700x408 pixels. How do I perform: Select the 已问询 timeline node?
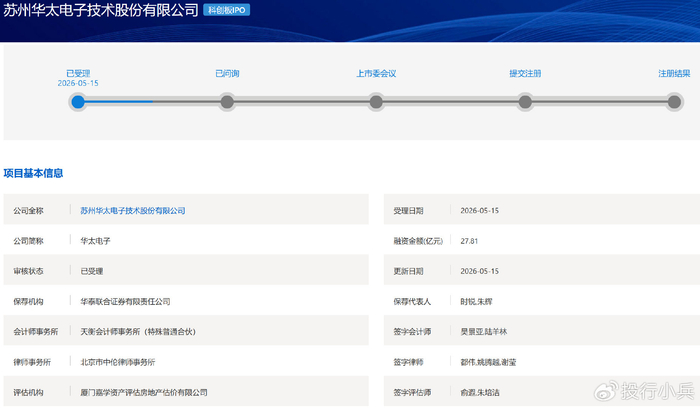pos(227,102)
